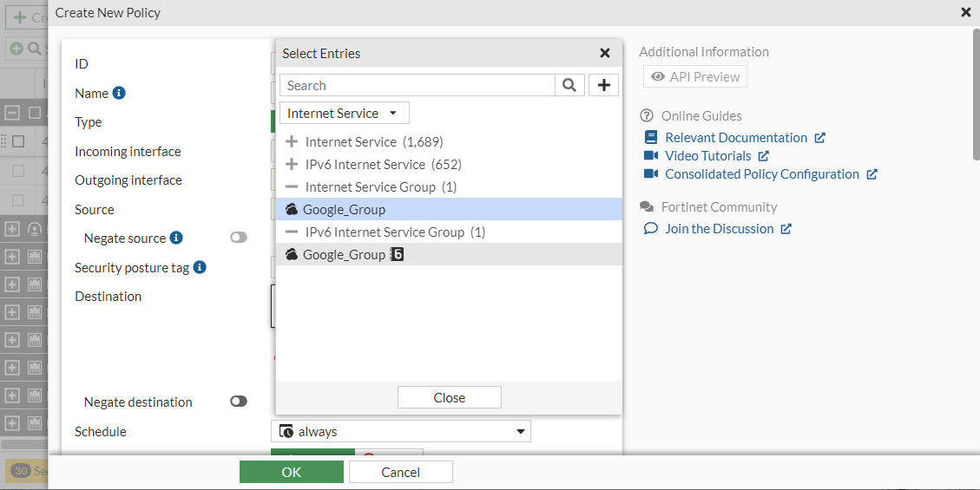Toggle the Negate source switch
The height and width of the screenshot is (490, 980).
pyautogui.click(x=238, y=238)
